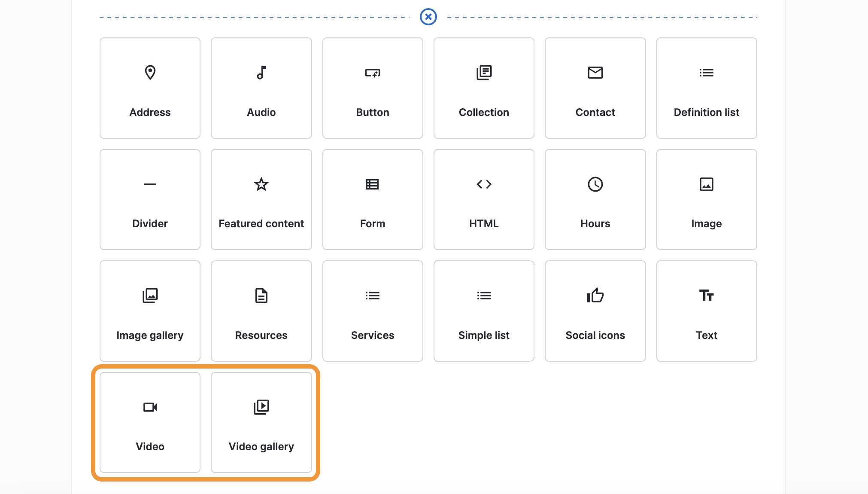Pick the Services list block
868x494 pixels.
[372, 311]
